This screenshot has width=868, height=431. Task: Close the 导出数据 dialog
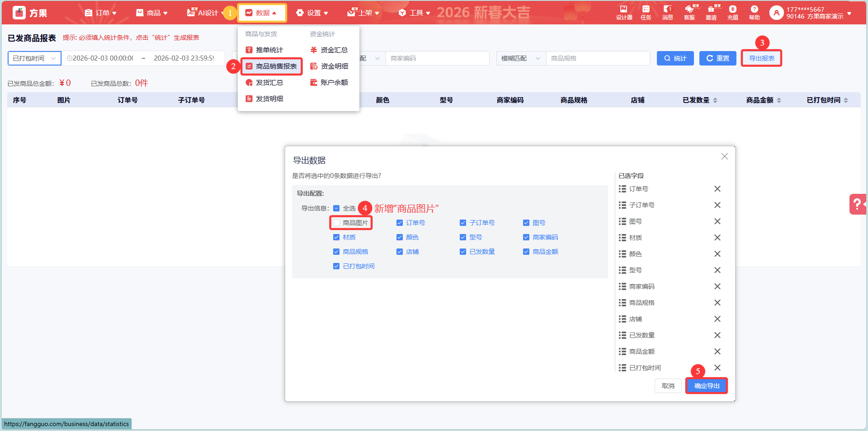[x=724, y=156]
